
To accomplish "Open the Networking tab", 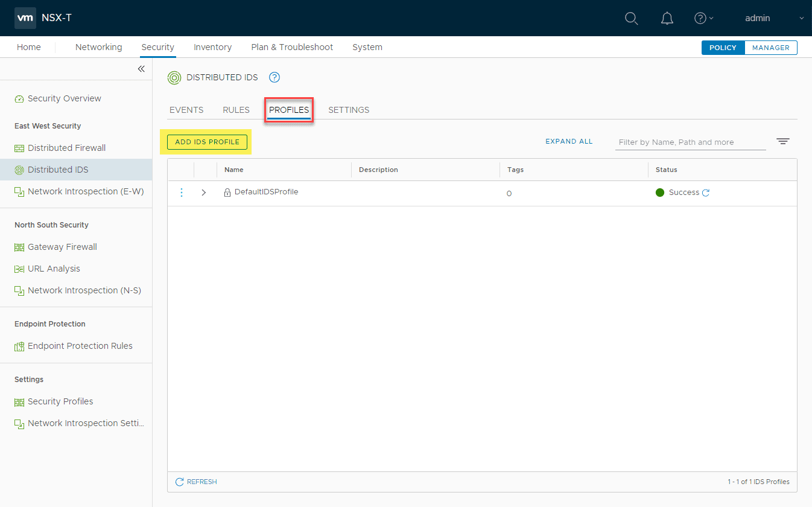I will tap(98, 47).
